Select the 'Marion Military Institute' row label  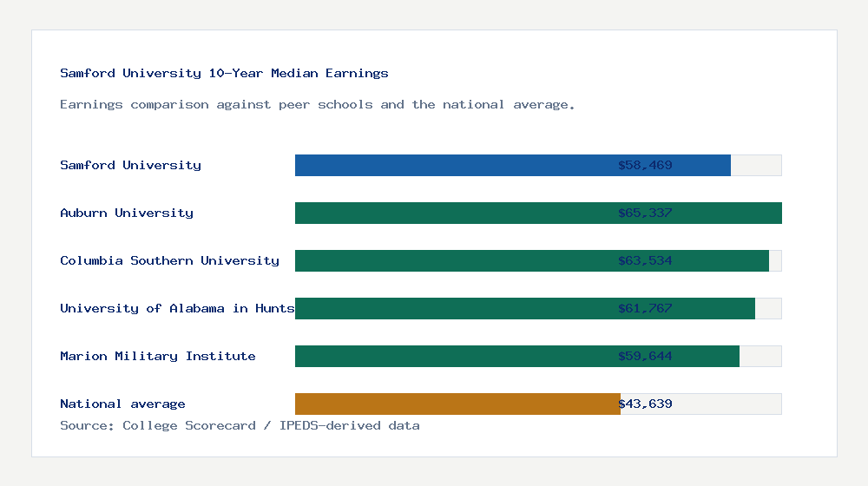click(x=158, y=356)
